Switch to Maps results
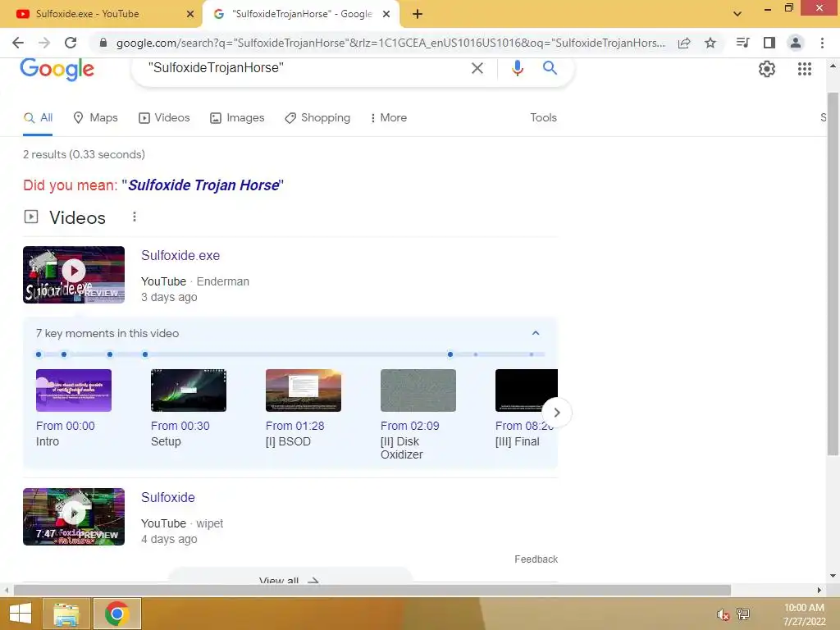 95,118
